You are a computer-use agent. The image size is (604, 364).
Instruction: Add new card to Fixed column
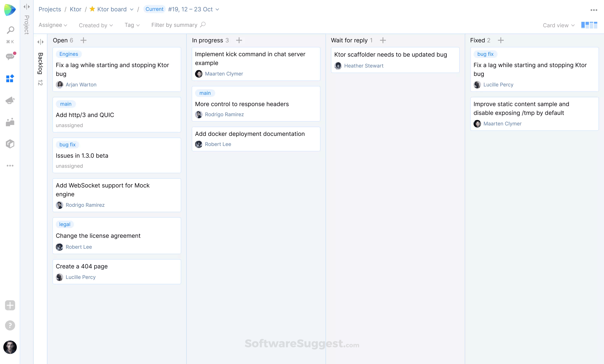tap(501, 40)
